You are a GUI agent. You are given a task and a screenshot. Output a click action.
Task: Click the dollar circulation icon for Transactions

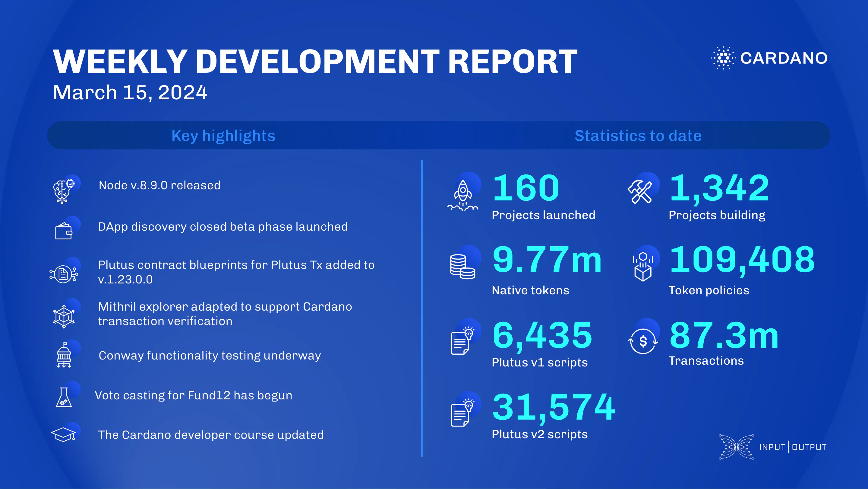pyautogui.click(x=643, y=341)
